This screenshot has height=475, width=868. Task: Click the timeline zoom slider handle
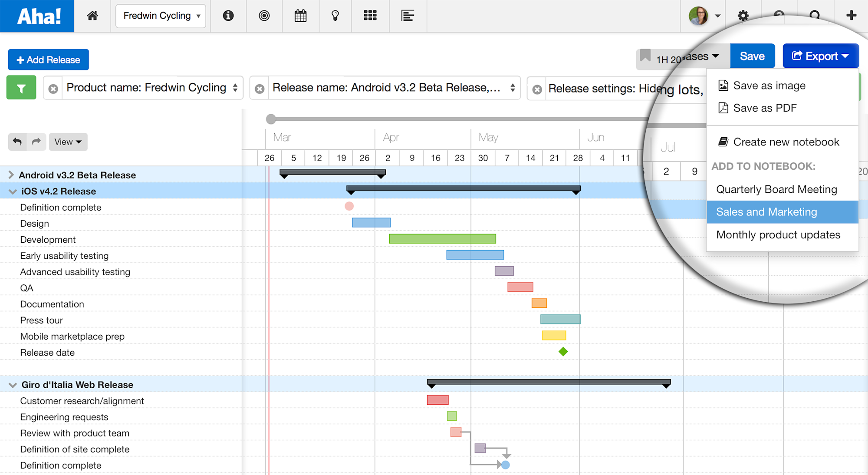271,119
